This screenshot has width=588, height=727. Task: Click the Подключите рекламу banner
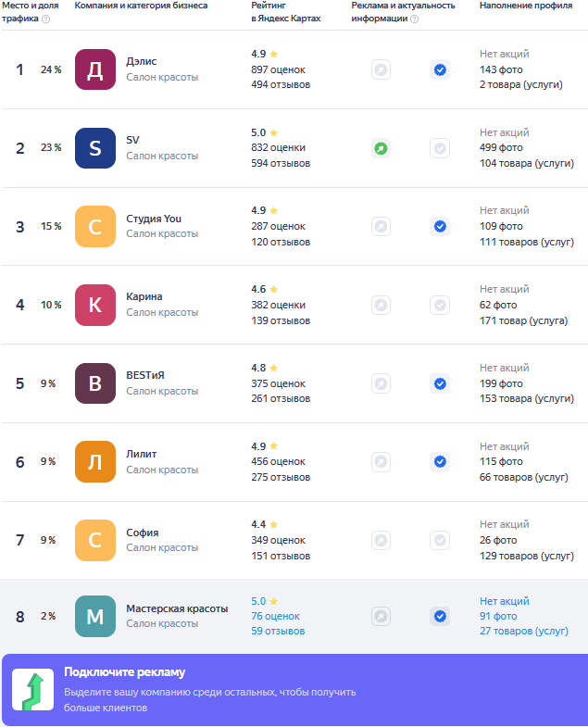point(295,690)
